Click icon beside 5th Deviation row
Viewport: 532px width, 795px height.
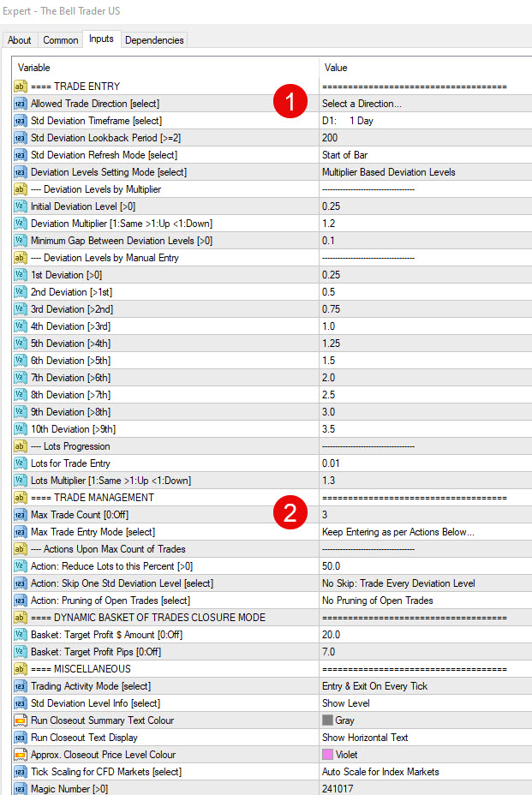[20, 344]
